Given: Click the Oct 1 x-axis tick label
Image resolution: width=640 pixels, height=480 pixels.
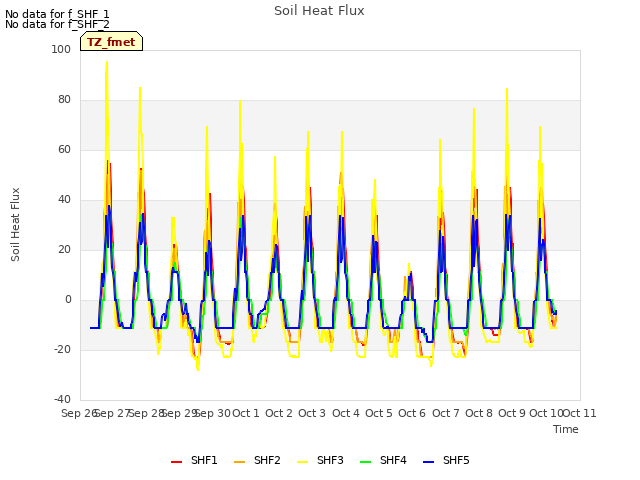Looking at the screenshot, I should coord(246,413).
